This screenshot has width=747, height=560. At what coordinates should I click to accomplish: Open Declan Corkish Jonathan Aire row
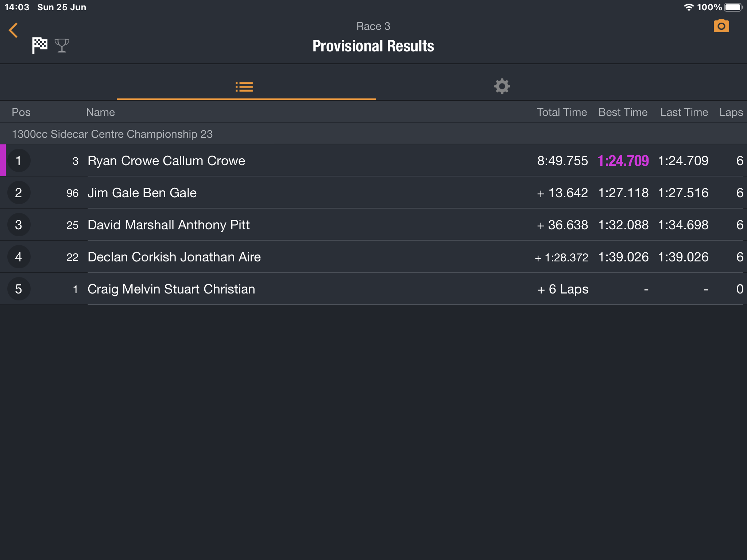coord(373,257)
